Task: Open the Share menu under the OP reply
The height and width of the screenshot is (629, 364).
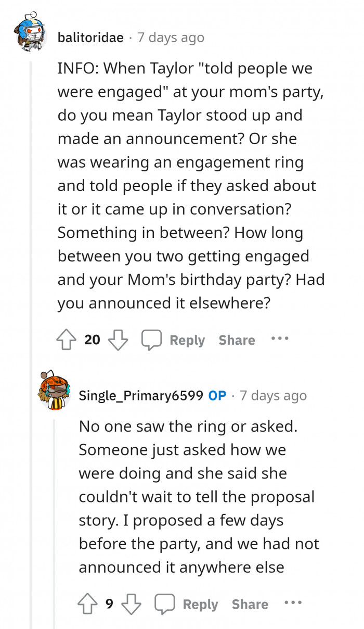Action: [250, 605]
